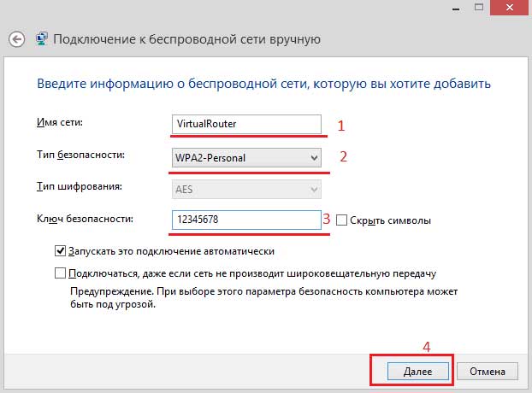Click the 'Тип шифрования:' label
Screen dimensions: 532x393
pos(80,186)
